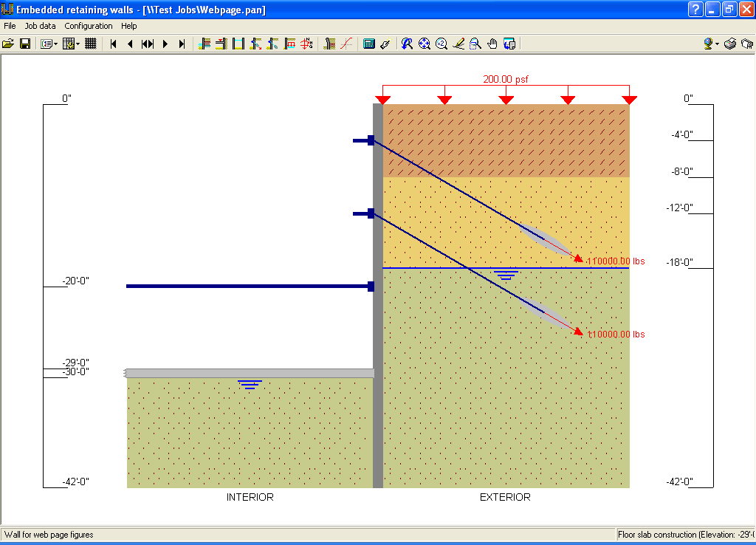Print the wall drawing
The image size is (756, 545).
[729, 44]
